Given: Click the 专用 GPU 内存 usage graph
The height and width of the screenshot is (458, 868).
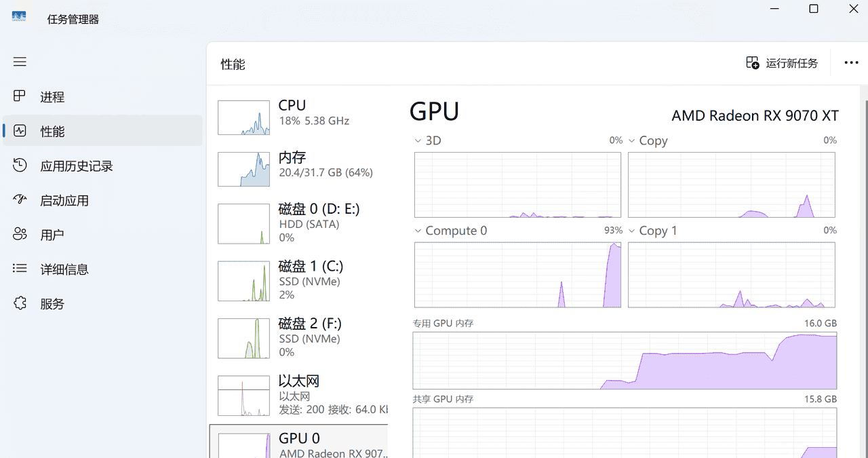Looking at the screenshot, I should click(x=624, y=360).
